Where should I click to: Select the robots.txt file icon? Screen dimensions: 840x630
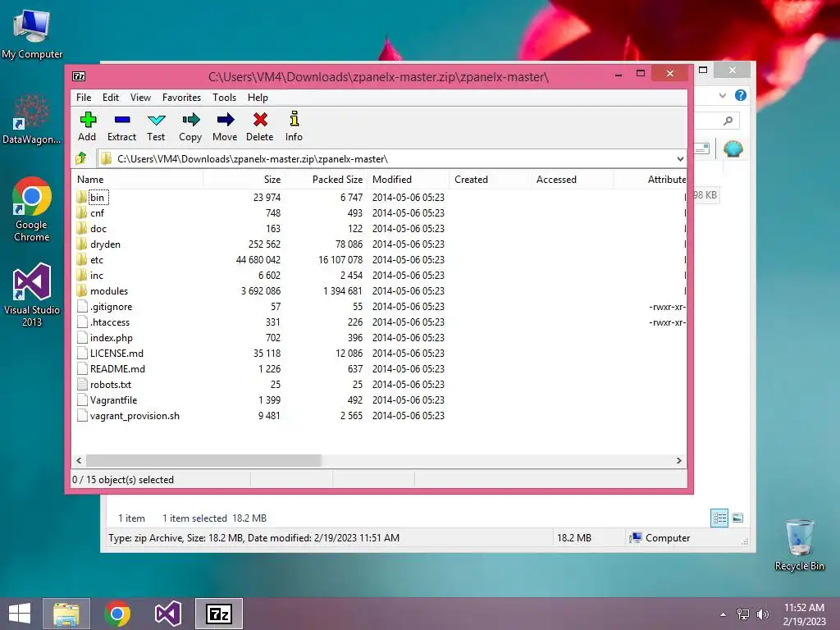point(82,384)
